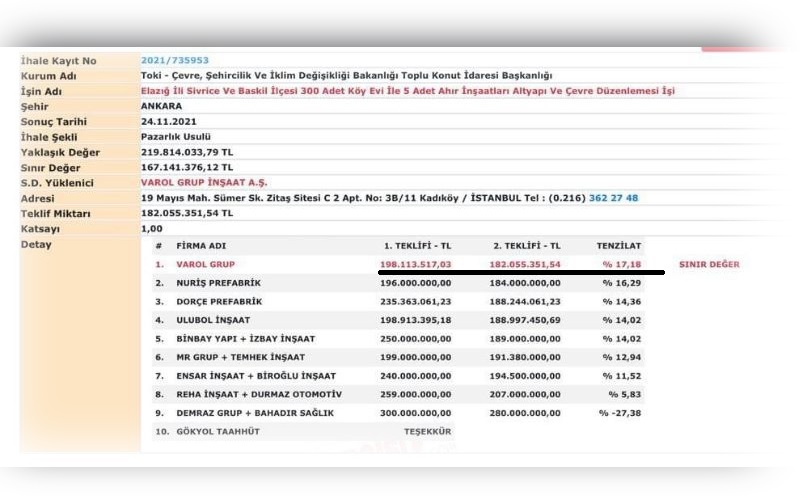The height and width of the screenshot is (496, 803).
Task: Click the İhale Şekli value Pazarlık Usulü
Action: 176,137
